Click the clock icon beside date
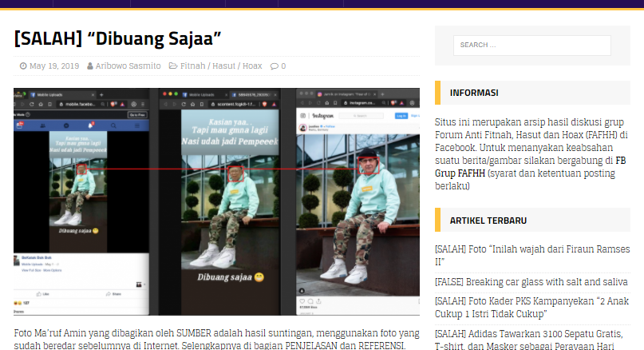This screenshot has width=644, height=350. [23, 66]
